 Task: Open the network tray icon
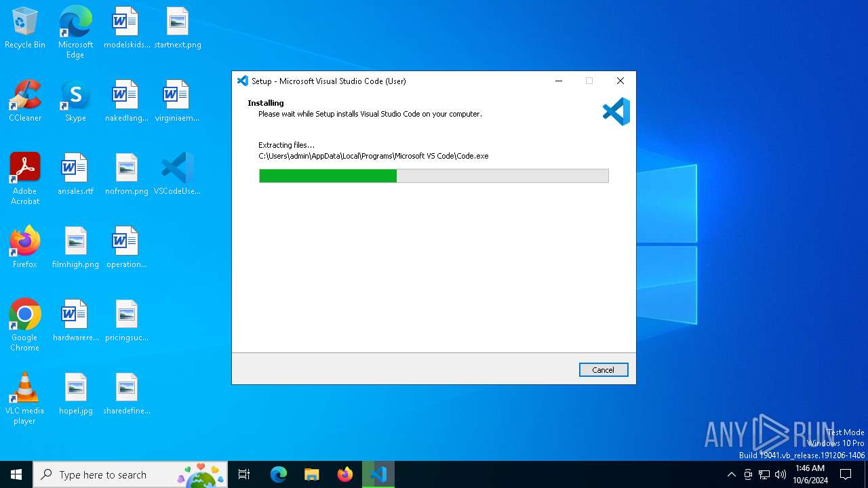(x=764, y=474)
